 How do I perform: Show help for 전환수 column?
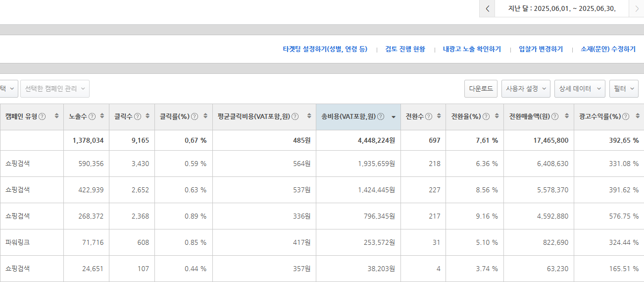(x=429, y=116)
